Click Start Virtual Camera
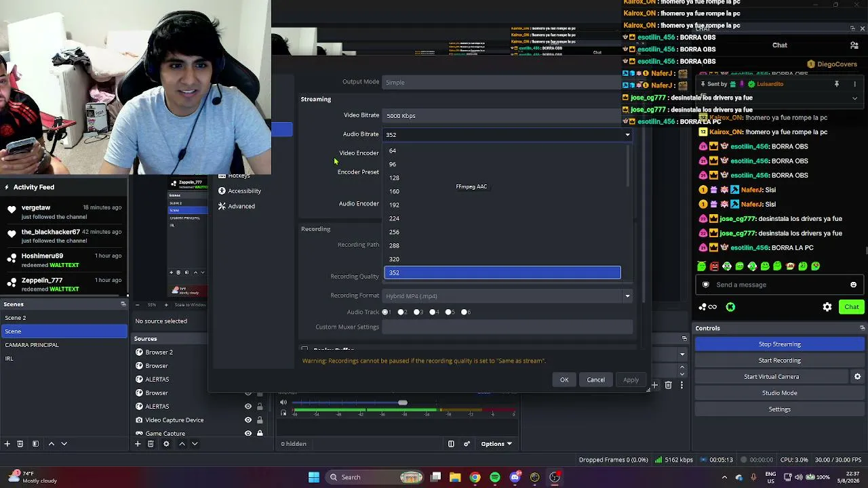The width and height of the screenshot is (868, 488). click(x=772, y=377)
